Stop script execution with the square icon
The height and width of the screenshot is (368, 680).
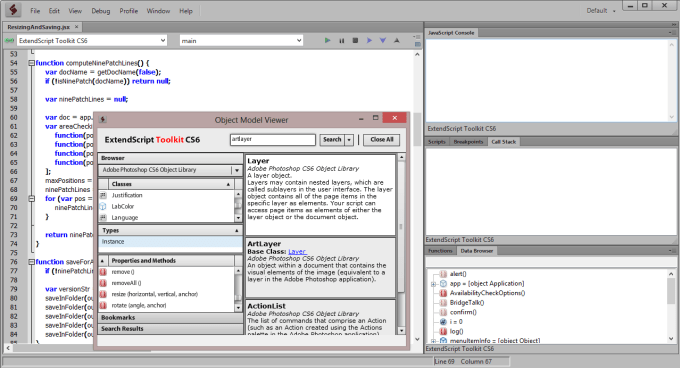355,40
